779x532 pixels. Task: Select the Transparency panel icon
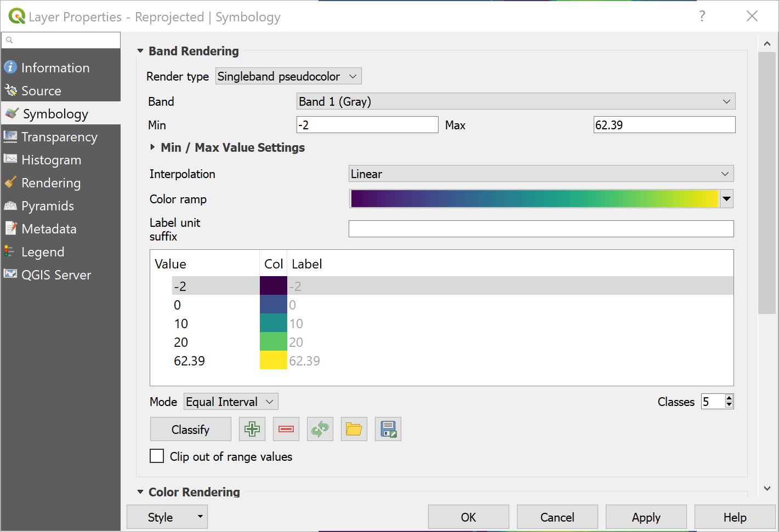click(x=10, y=136)
